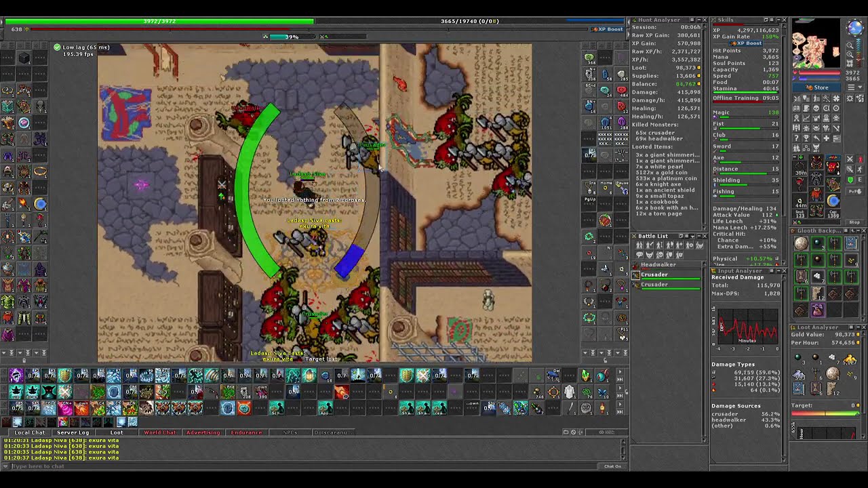Screen dimensions: 868x488
Task: Click the purple bag in Glooth Backpack
Action: point(817,310)
